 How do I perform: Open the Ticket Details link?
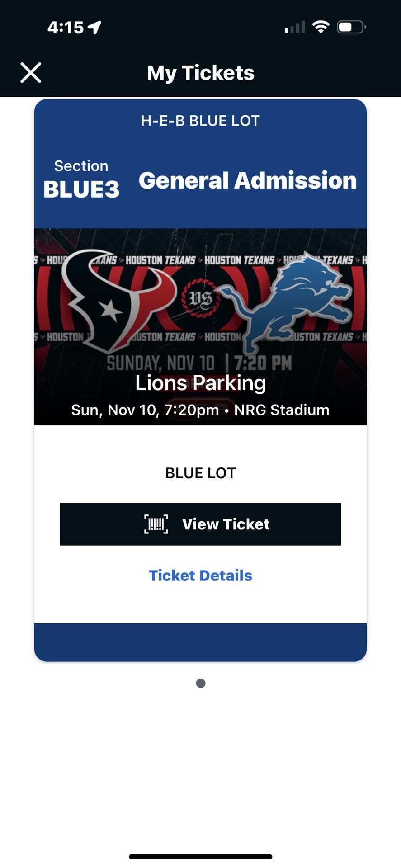pyautogui.click(x=200, y=576)
